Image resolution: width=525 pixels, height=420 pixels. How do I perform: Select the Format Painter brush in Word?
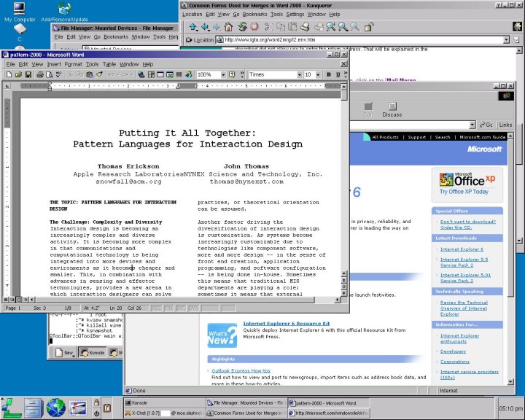pos(99,74)
